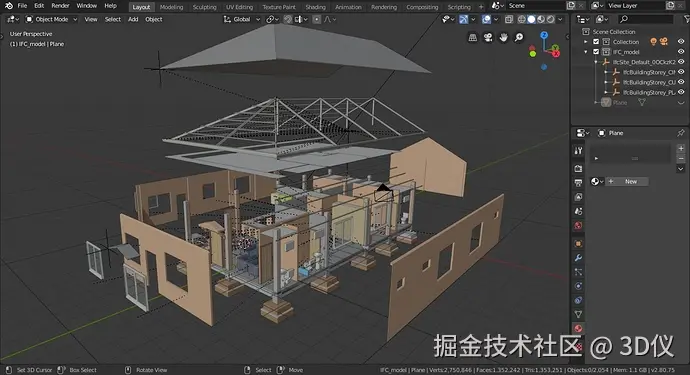Select material preview viewport shading
Image resolution: width=690 pixels, height=375 pixels.
(x=541, y=19)
